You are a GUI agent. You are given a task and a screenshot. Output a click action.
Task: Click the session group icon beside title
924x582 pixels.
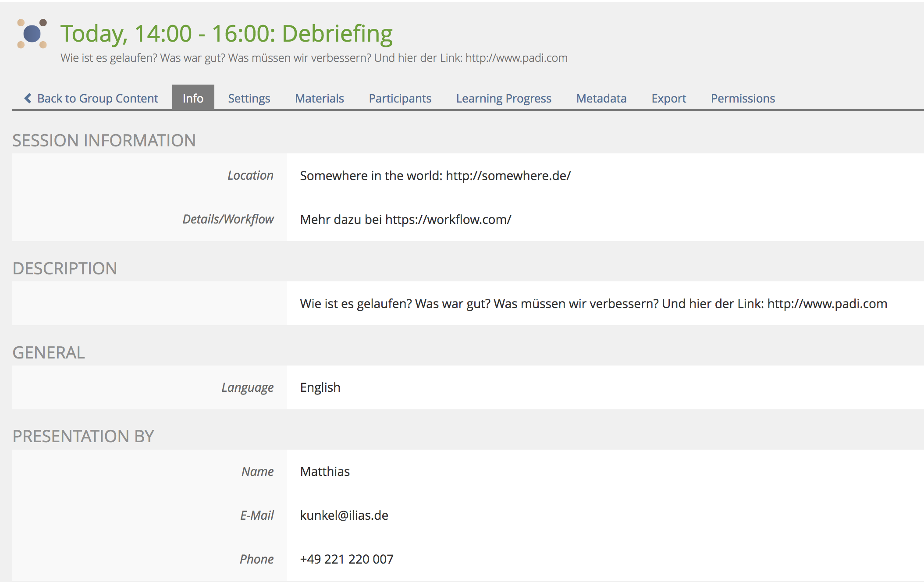tap(32, 34)
